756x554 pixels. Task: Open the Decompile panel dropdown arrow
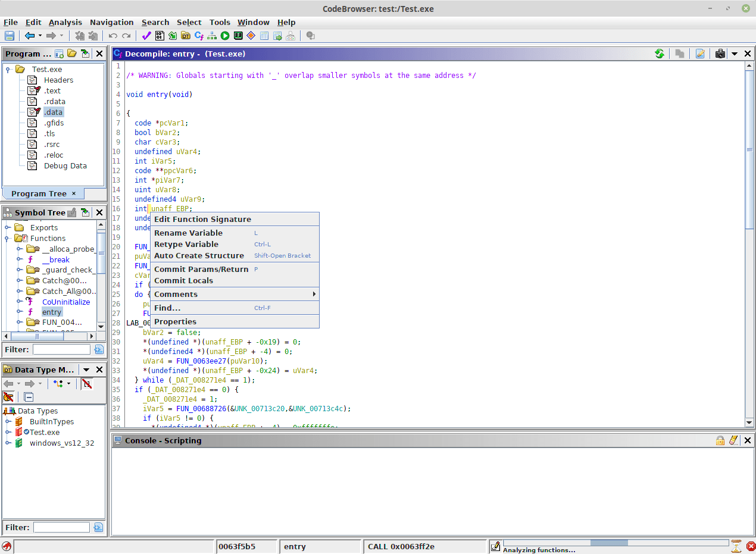735,54
